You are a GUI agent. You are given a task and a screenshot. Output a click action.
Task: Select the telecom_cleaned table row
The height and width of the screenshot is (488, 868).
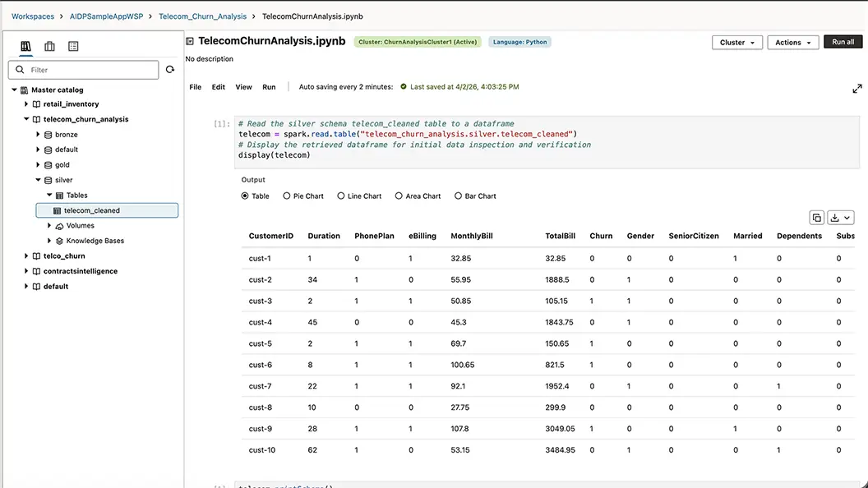(x=107, y=210)
